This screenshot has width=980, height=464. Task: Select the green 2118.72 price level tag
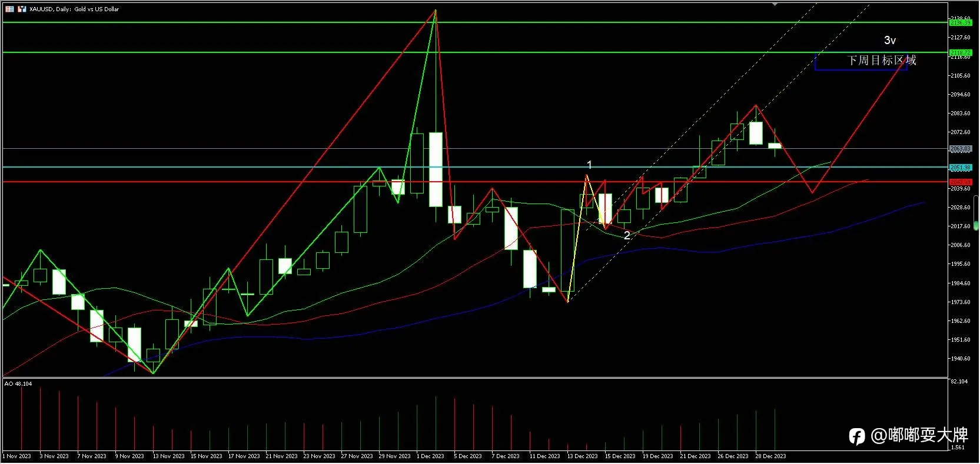[x=961, y=52]
